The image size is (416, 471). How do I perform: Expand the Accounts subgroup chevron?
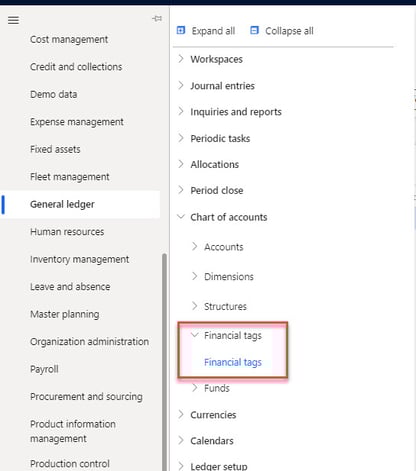[x=195, y=246]
